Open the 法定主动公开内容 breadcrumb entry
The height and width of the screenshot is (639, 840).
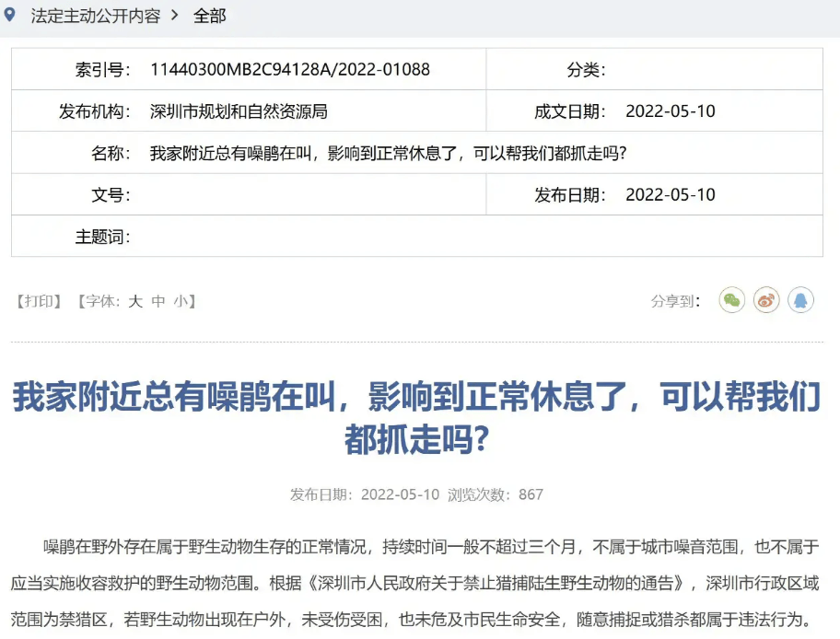click(95, 15)
